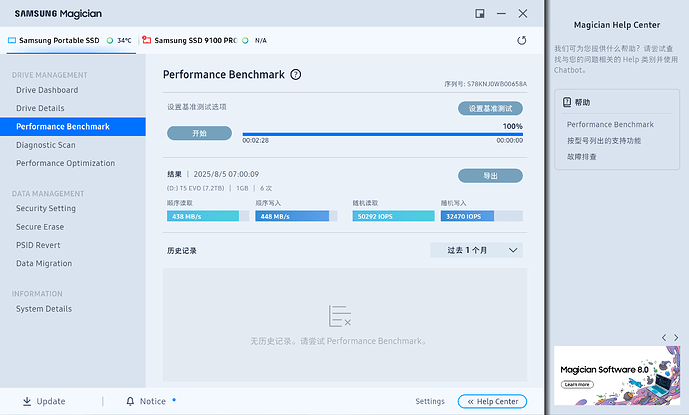
Task: Click the book icon beside 帮助
Action: click(567, 102)
